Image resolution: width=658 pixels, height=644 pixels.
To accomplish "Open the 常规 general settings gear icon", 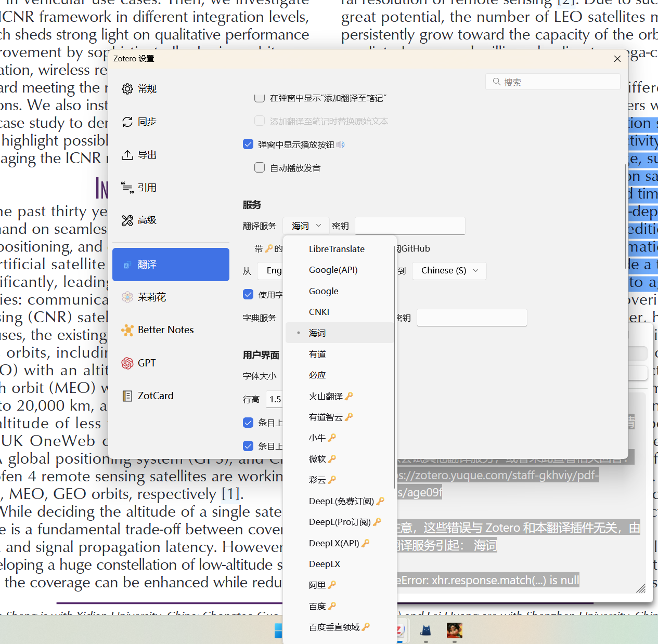I will pos(127,89).
